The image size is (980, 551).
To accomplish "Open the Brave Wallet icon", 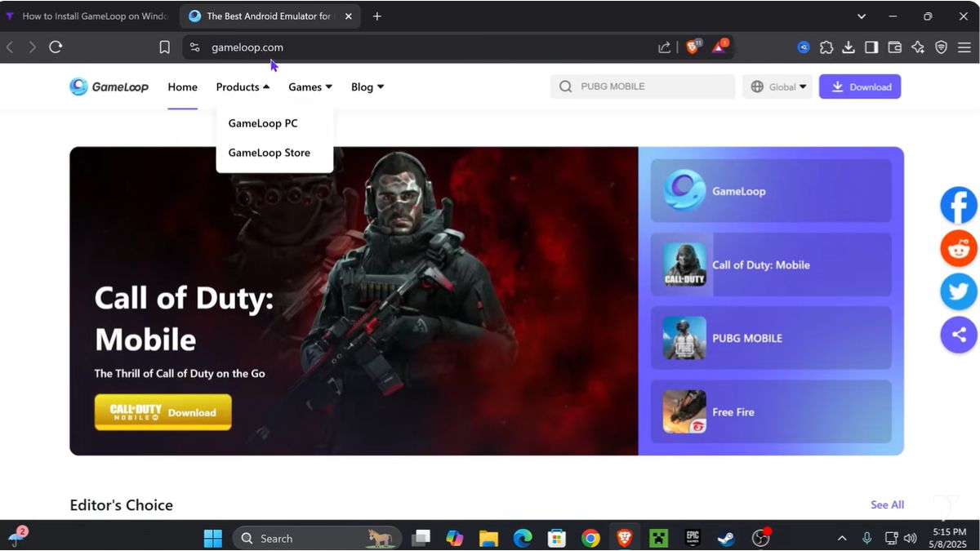I will point(894,47).
